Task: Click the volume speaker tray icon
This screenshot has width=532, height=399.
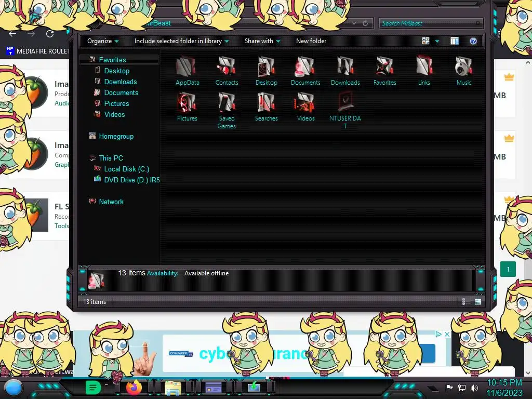Action: tap(474, 388)
